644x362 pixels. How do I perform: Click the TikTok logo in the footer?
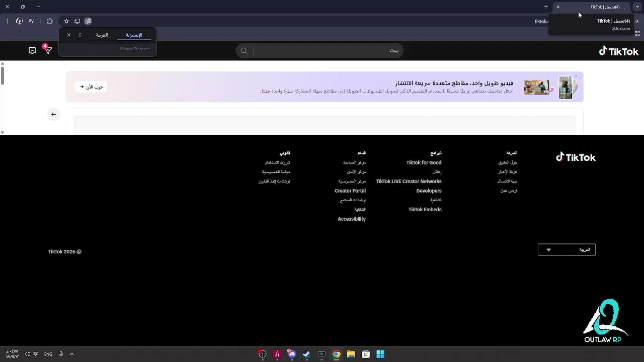point(576,157)
